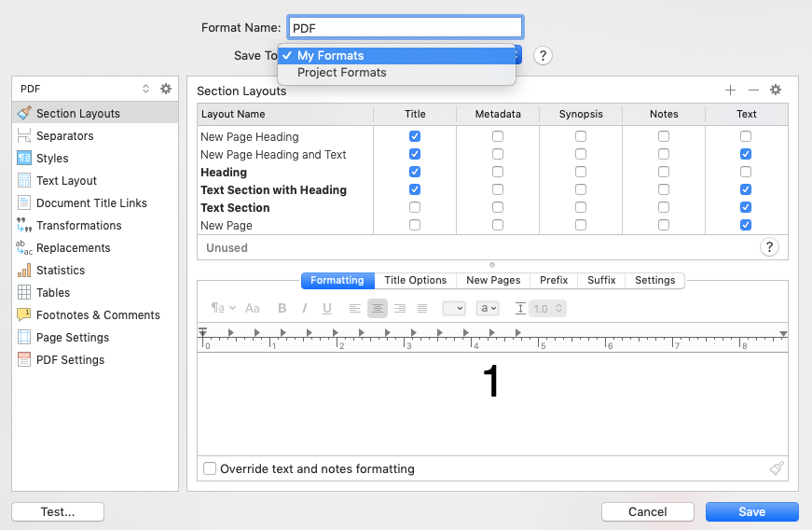Screen dimensions: 812x530
Task: Open the text color dropdown labeled a
Action: [x=488, y=308]
